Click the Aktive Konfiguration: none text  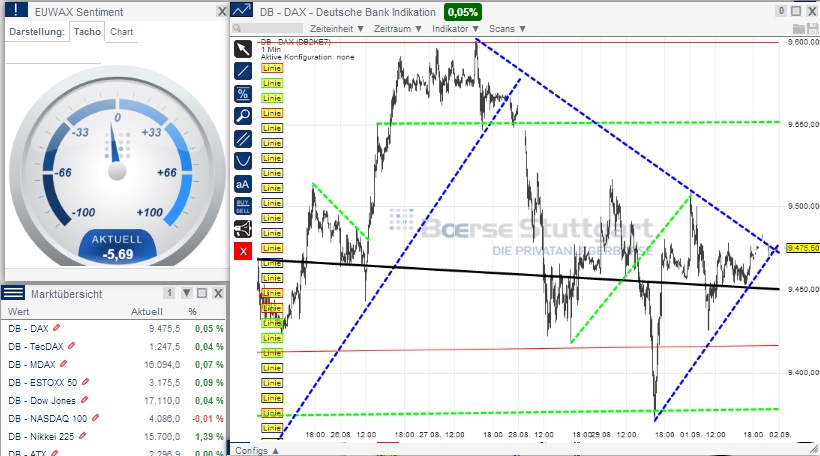308,57
